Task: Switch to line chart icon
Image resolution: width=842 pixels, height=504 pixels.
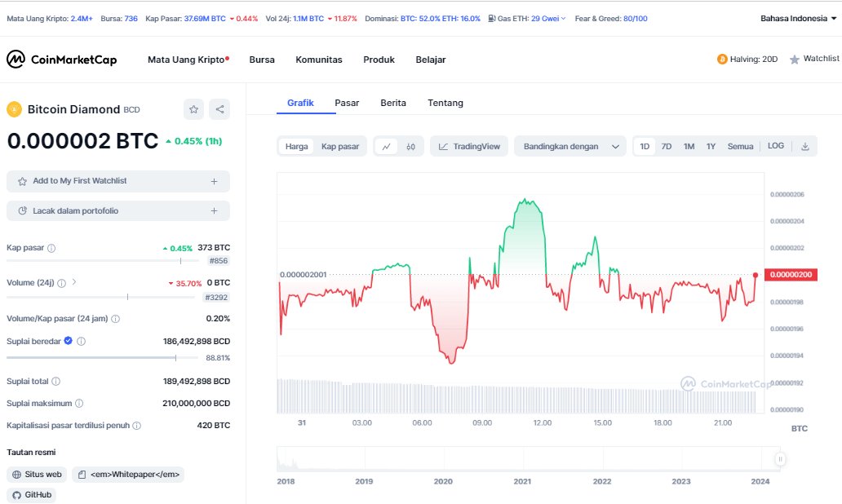Action: coord(386,147)
